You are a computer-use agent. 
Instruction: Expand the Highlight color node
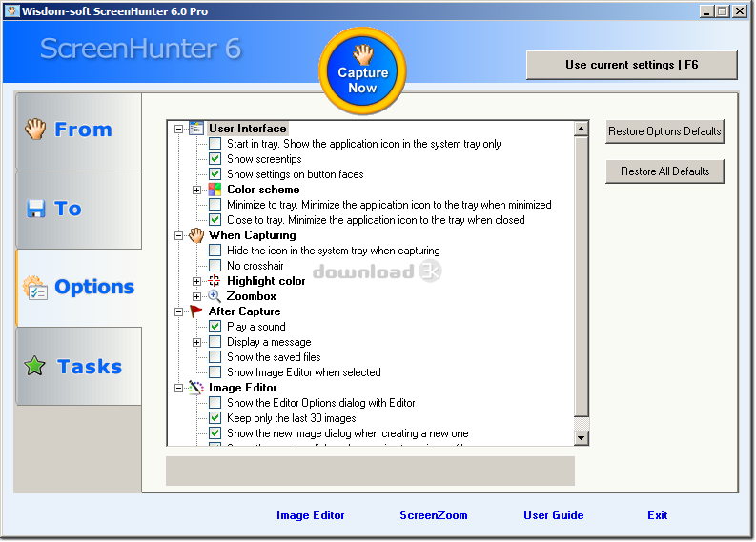coord(196,281)
